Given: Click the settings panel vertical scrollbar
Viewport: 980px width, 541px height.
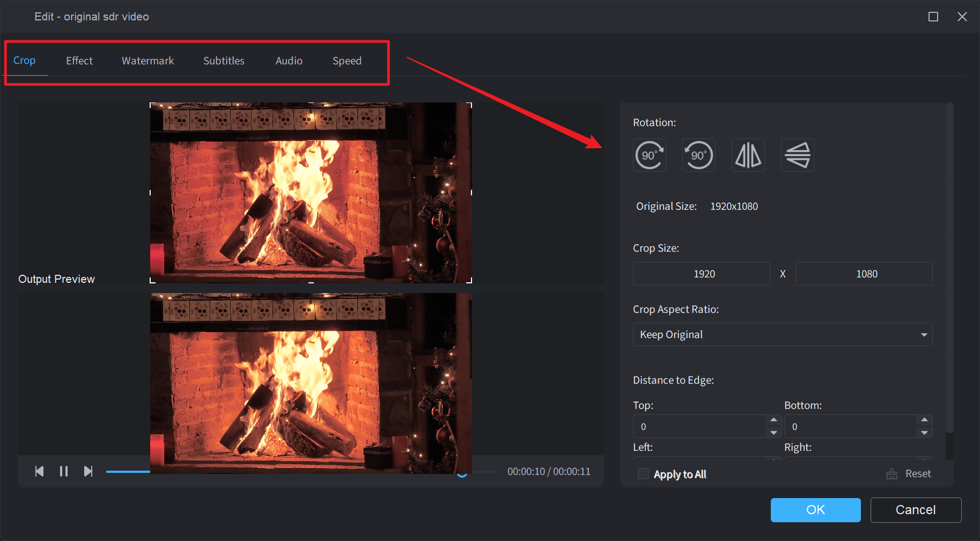Looking at the screenshot, I should (949, 268).
